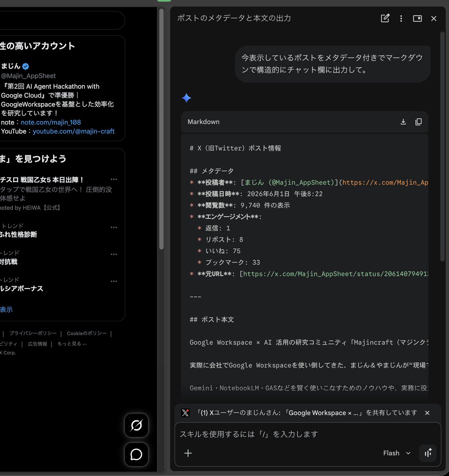Open プライバシーポリシー footer link
This screenshot has width=449, height=476.
point(33,334)
